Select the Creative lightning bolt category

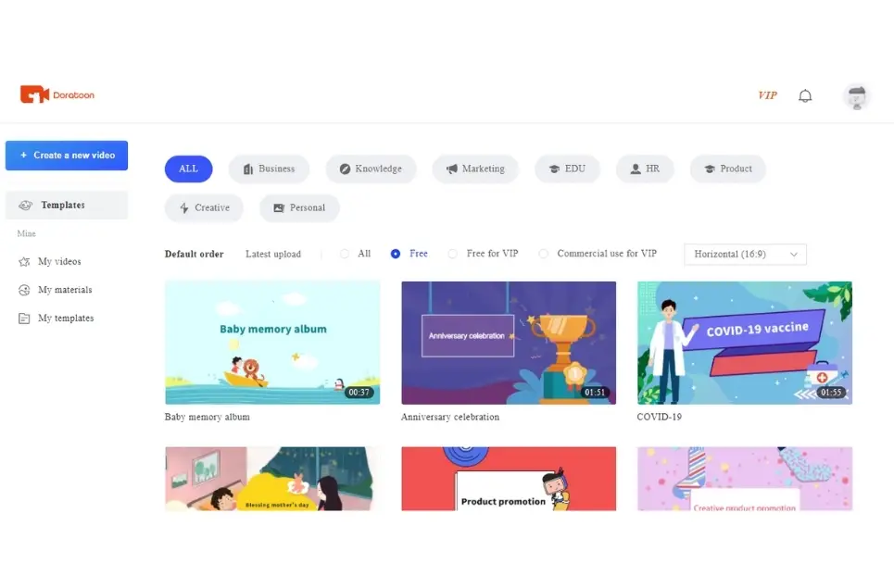(204, 208)
